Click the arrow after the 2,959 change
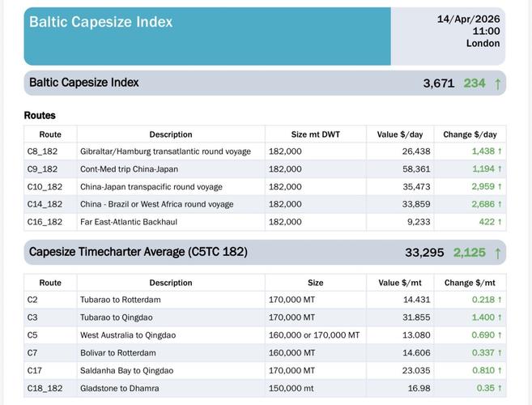This screenshot has height=405, width=532. [x=500, y=187]
